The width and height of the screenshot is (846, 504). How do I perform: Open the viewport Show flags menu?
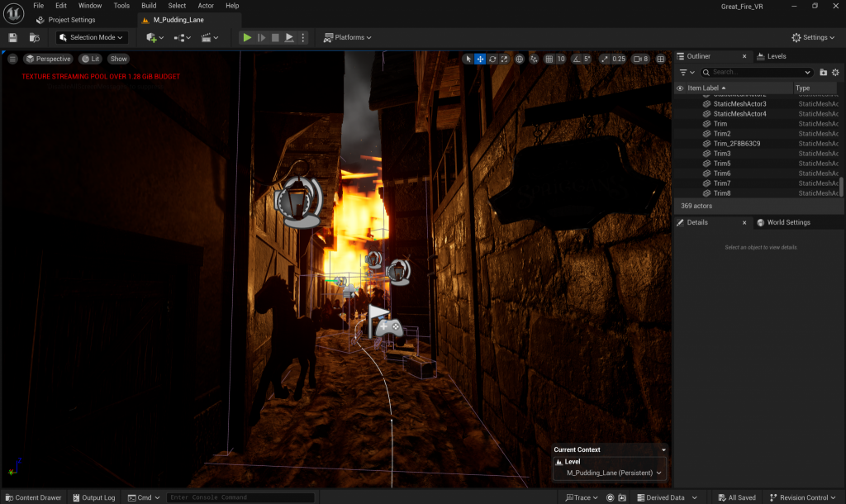pos(119,59)
